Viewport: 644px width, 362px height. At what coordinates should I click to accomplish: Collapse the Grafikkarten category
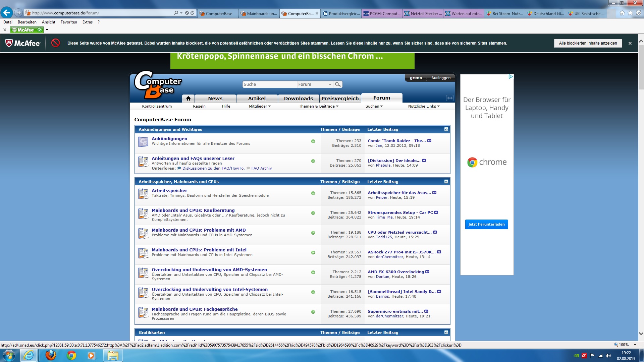point(446,333)
